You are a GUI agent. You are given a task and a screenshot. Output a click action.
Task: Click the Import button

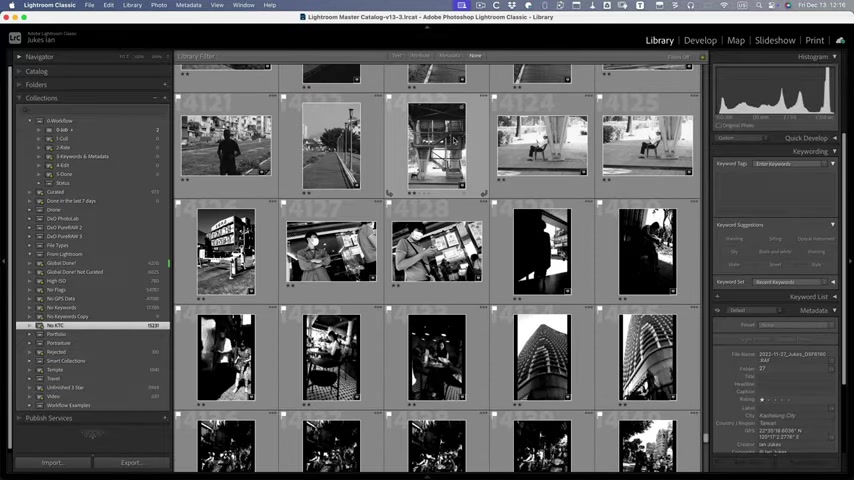[53, 463]
